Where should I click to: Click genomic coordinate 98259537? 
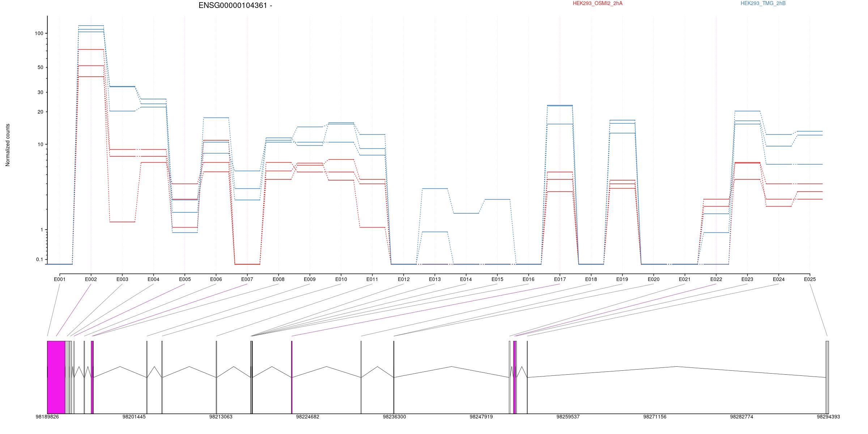568,417
